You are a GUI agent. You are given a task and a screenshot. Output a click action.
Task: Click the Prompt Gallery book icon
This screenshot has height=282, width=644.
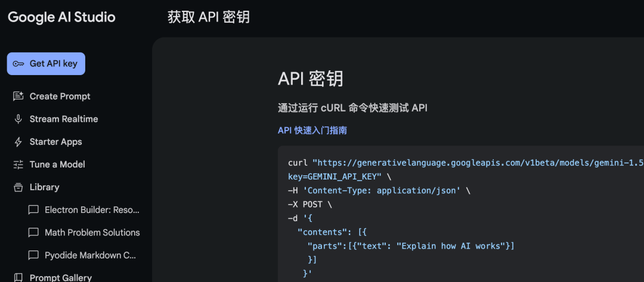coord(18,277)
